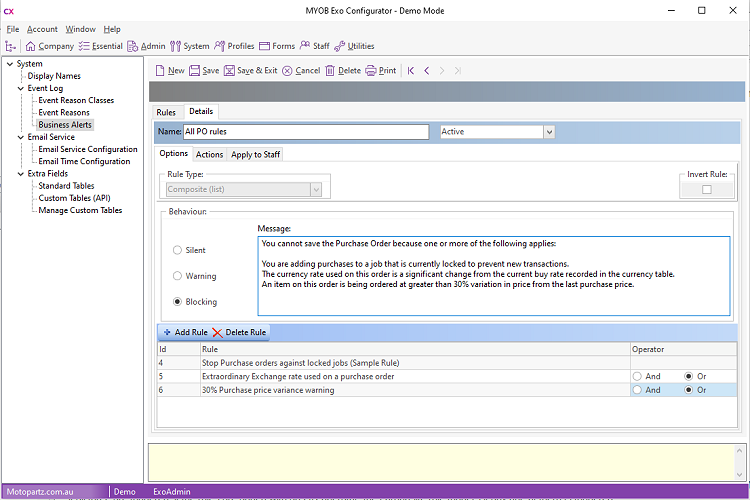The height and width of the screenshot is (500, 750).
Task: Select the Warning behaviour option
Action: [x=177, y=276]
